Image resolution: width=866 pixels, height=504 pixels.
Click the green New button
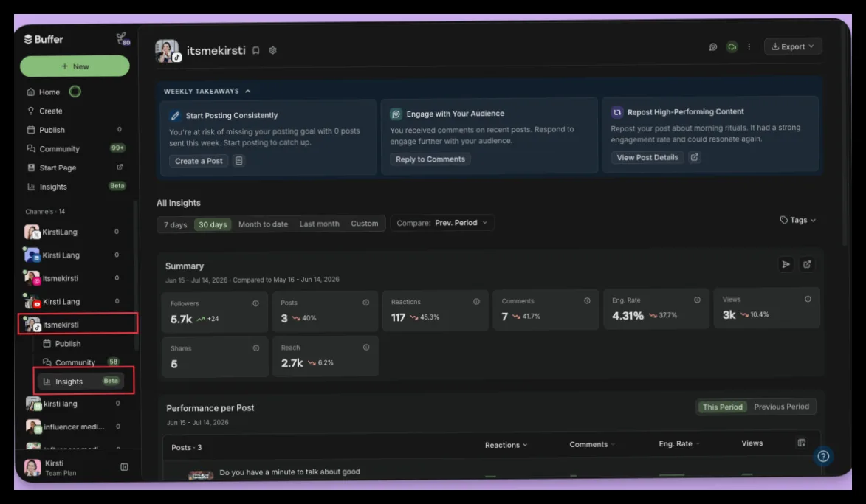pos(75,66)
